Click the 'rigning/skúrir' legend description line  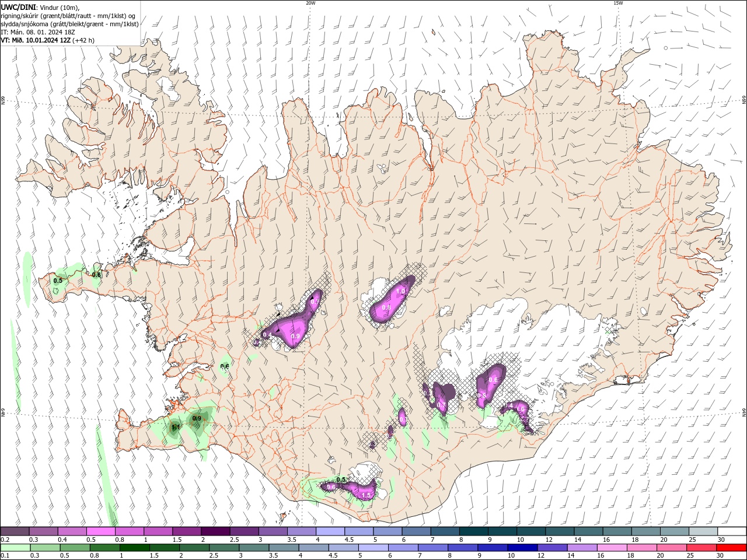(68, 16)
